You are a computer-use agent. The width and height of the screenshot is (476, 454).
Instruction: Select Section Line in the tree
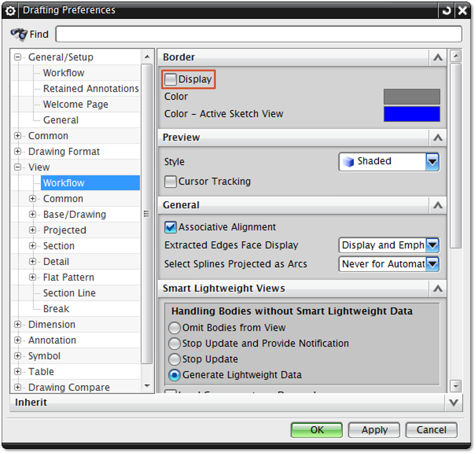[x=69, y=293]
